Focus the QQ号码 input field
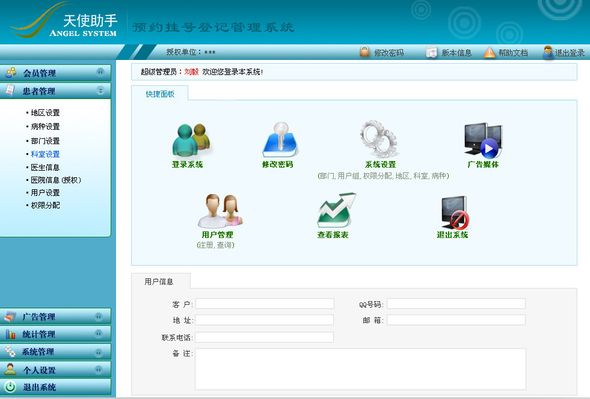590x399 pixels. click(456, 304)
